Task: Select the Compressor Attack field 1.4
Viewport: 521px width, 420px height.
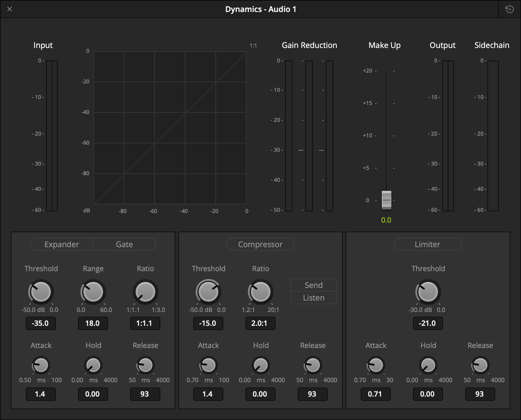Action: 208,394
